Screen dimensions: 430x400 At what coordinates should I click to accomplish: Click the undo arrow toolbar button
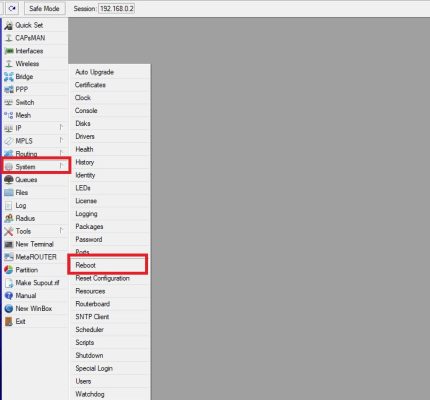[x=12, y=9]
